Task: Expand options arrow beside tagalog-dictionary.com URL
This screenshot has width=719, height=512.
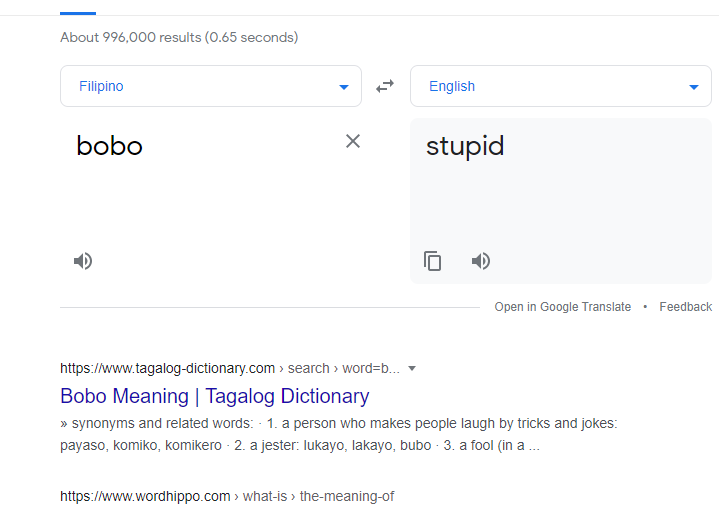Action: pos(412,368)
